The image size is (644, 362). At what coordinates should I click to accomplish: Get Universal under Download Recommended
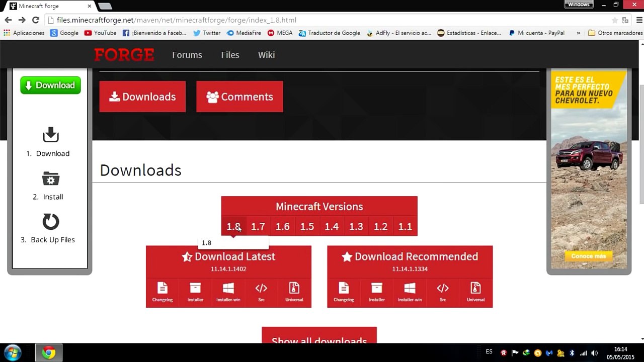pyautogui.click(x=475, y=292)
